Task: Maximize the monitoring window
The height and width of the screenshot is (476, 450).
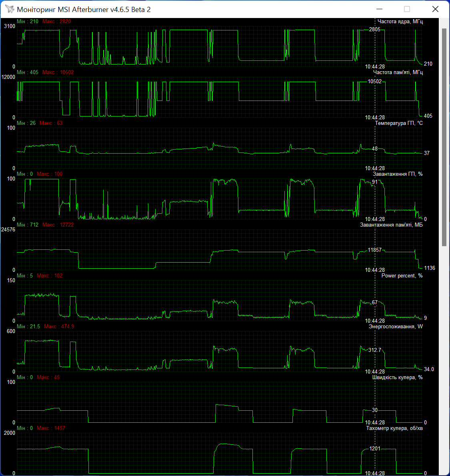Action: pyautogui.click(x=407, y=9)
